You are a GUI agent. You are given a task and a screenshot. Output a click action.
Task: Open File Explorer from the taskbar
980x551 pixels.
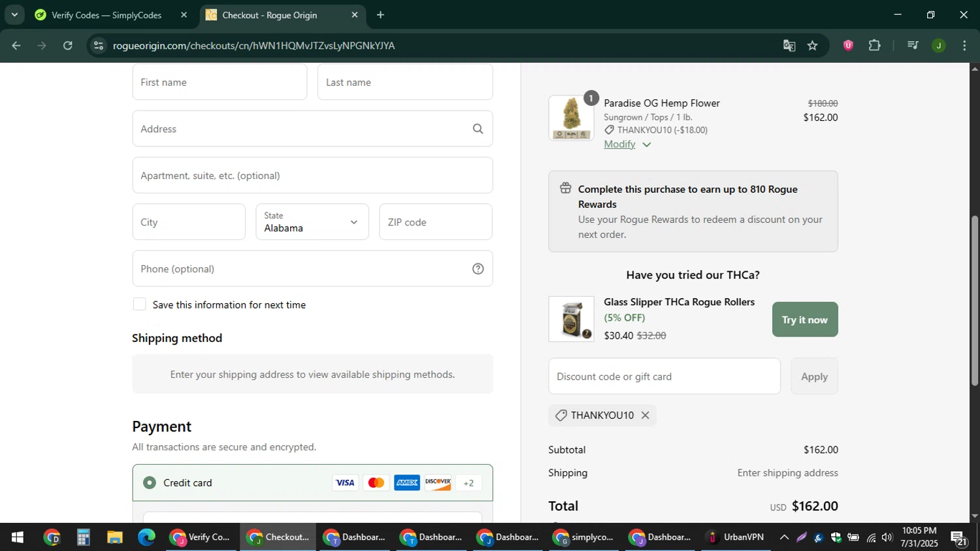point(115,537)
